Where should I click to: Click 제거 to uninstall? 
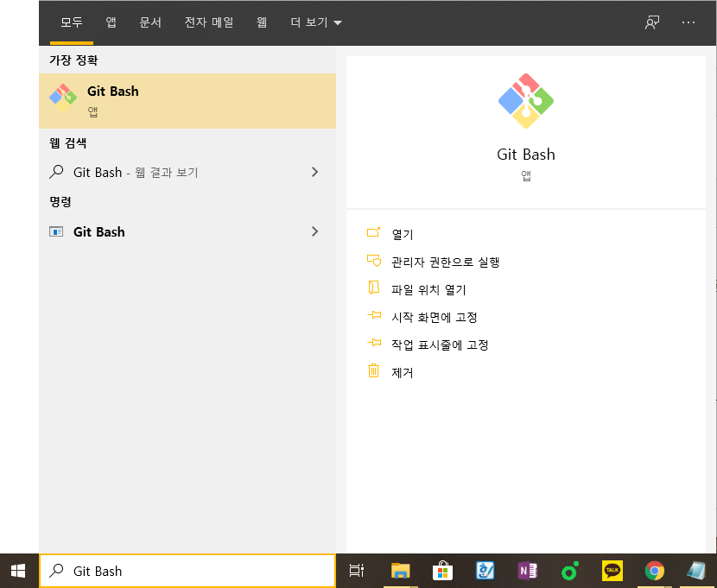(x=403, y=372)
